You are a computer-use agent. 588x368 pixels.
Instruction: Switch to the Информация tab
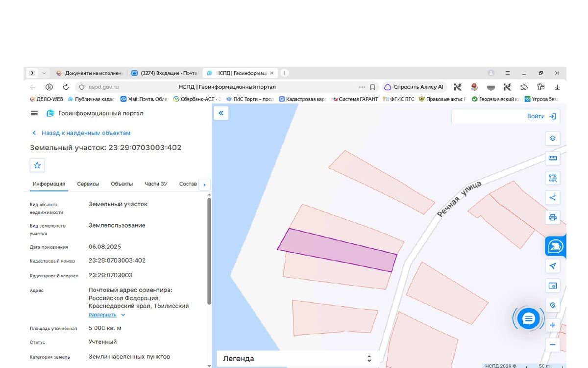coord(49,184)
